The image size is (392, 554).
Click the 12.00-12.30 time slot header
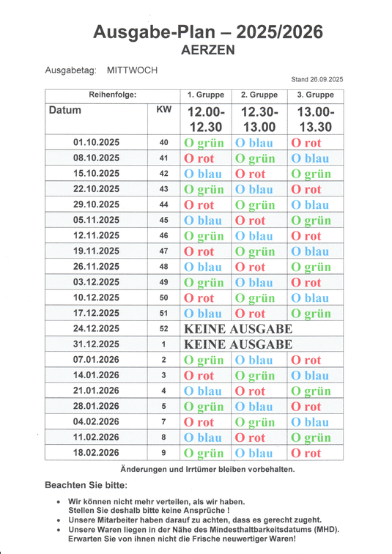(206, 119)
